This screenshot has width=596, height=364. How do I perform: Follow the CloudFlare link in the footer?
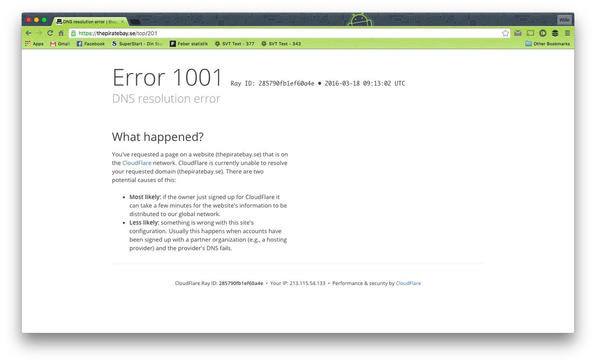(408, 283)
